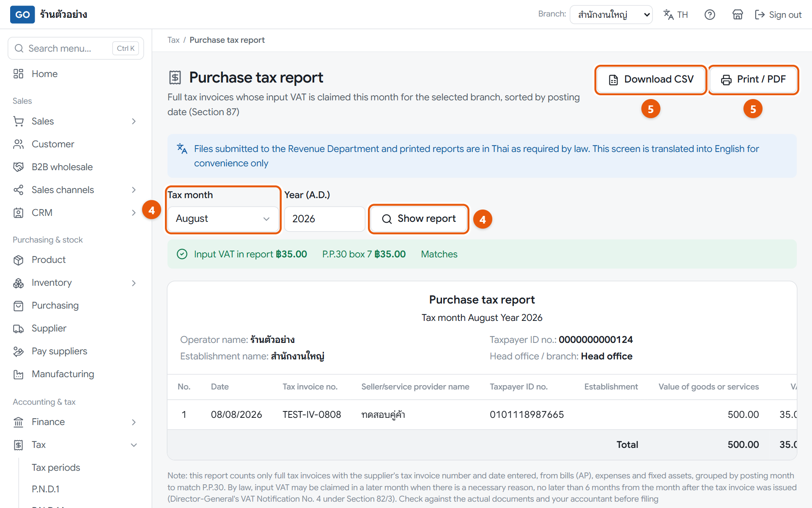
Task: Open the help question mark icon
Action: pos(710,15)
